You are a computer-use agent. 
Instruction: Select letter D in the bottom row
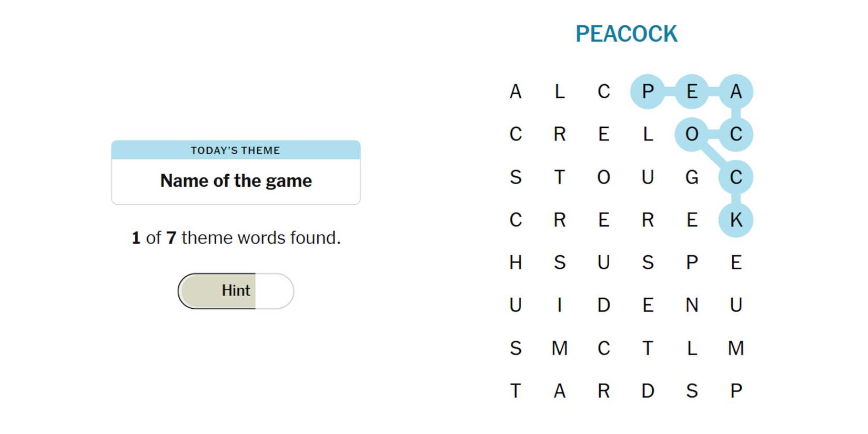click(x=648, y=391)
